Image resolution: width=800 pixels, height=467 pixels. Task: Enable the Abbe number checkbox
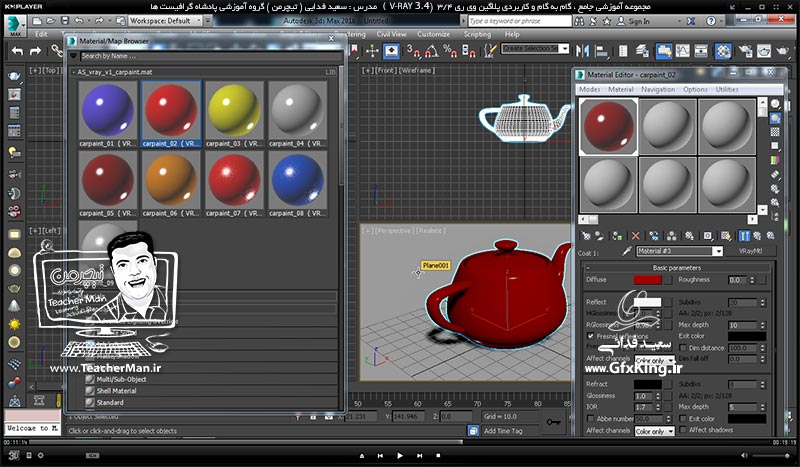[x=590, y=419]
